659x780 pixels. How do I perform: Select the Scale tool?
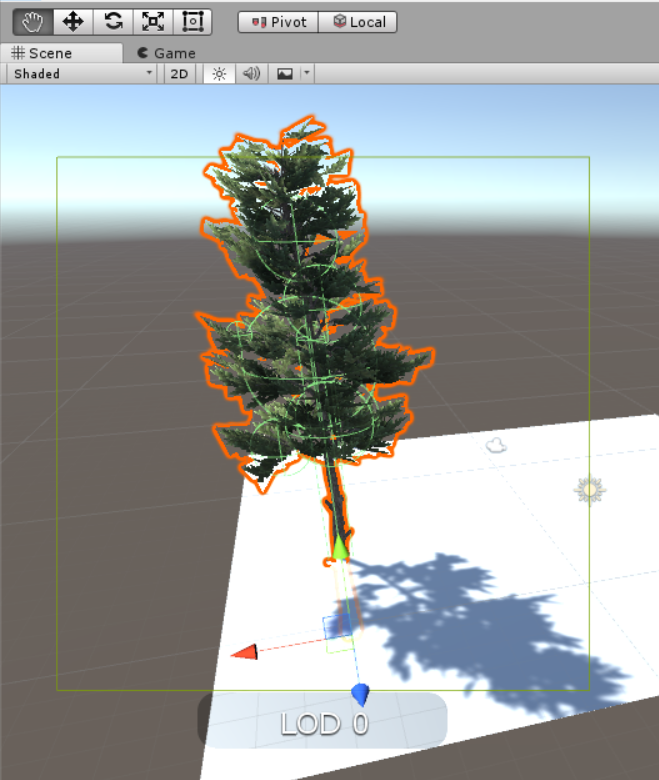[x=153, y=22]
